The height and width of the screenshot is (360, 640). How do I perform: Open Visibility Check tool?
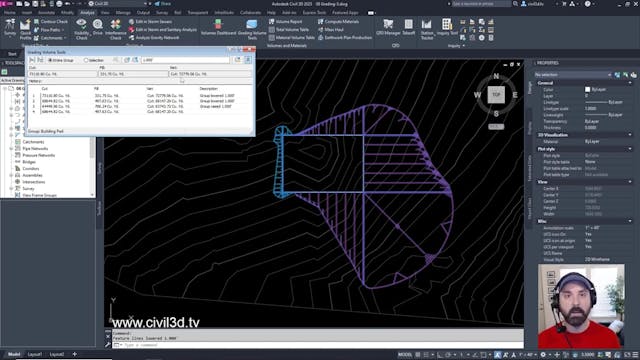click(81, 29)
